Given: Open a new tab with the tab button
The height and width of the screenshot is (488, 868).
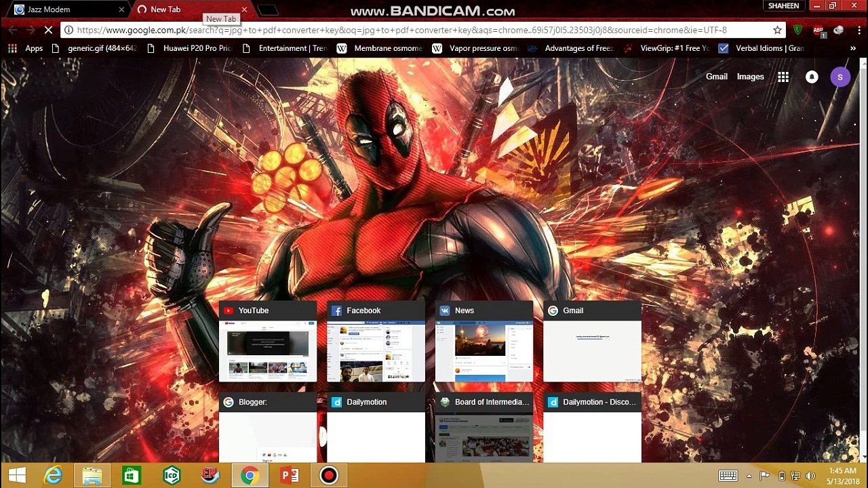Looking at the screenshot, I should click(268, 10).
